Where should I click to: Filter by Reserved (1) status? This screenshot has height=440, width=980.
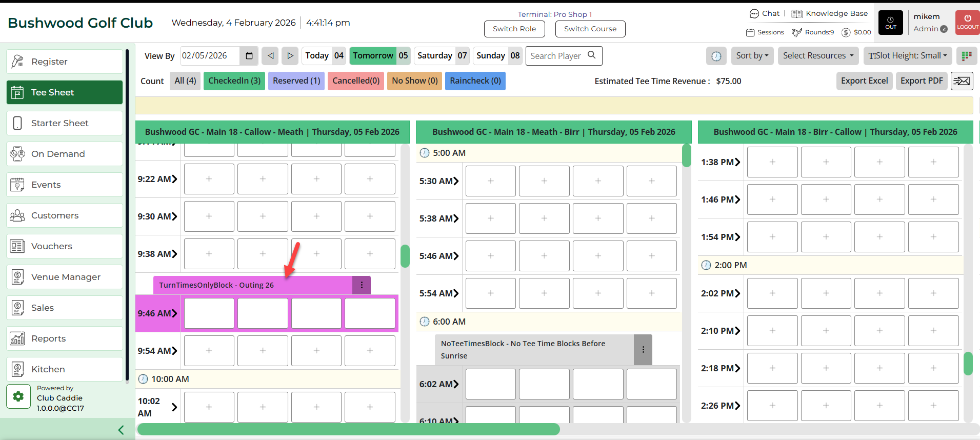296,81
